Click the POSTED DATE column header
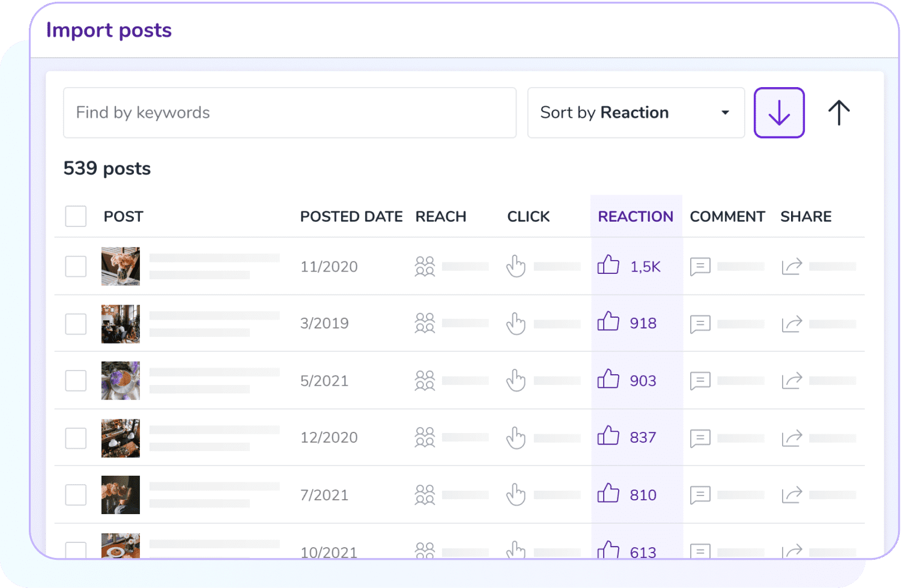The height and width of the screenshot is (588, 901). (x=351, y=216)
